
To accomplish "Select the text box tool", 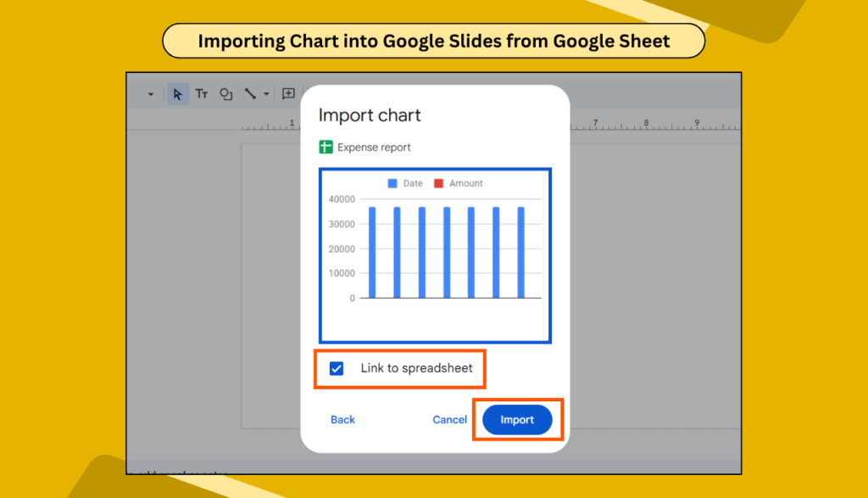I will pyautogui.click(x=202, y=94).
